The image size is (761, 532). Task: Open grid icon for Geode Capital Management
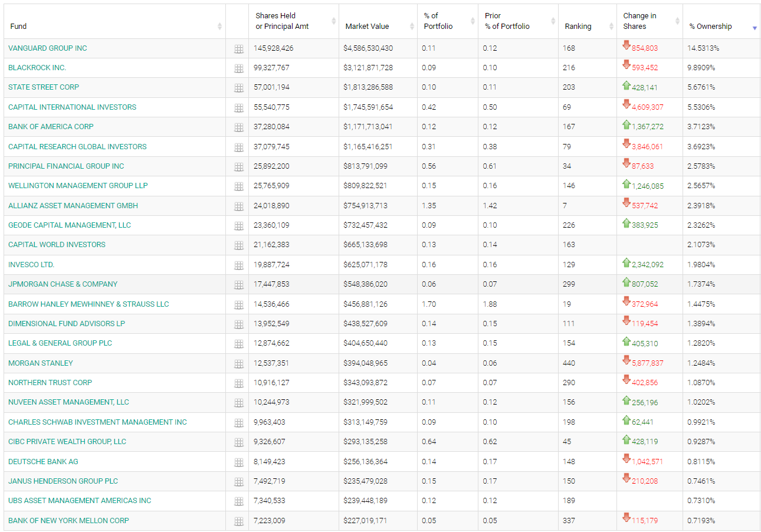coord(238,226)
